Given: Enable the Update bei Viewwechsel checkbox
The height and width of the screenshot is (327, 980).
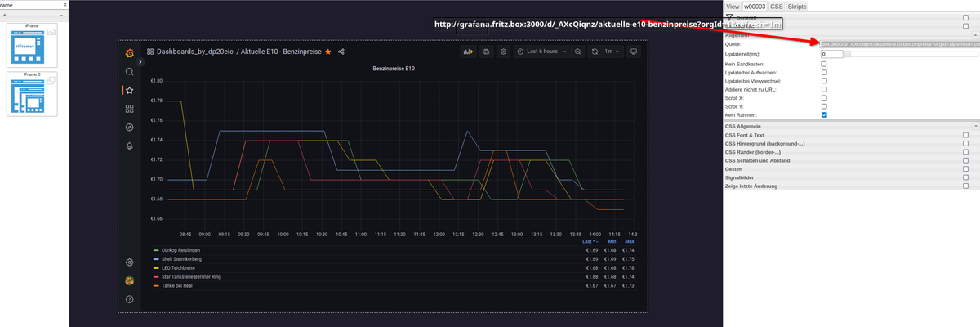Looking at the screenshot, I should [824, 83].
